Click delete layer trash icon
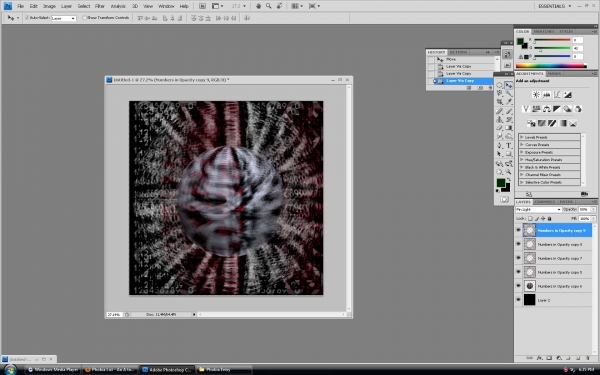 click(588, 358)
